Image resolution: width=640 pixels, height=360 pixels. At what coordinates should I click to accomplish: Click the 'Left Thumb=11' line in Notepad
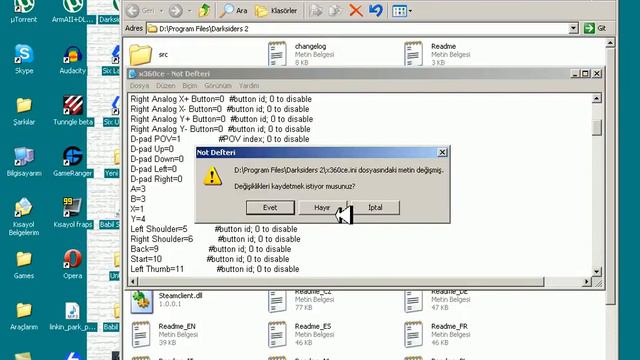[215, 269]
